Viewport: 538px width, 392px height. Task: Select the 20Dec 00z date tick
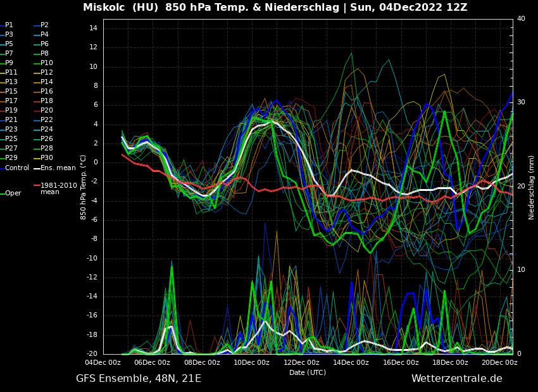(x=499, y=363)
